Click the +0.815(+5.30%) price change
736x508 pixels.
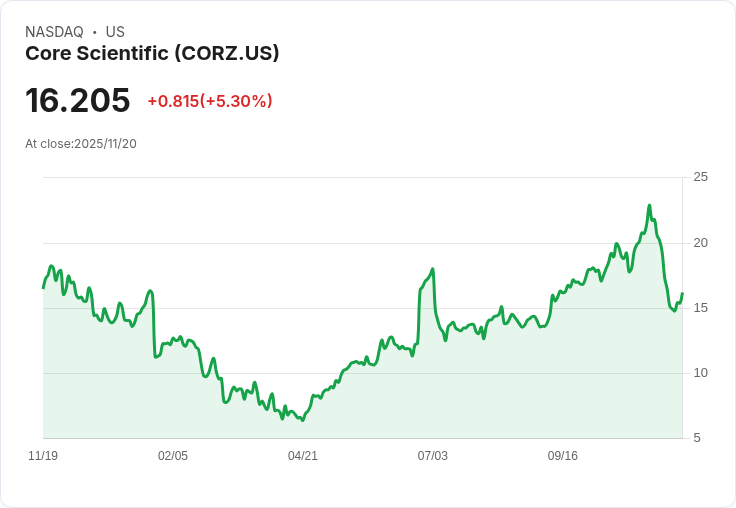210,101
